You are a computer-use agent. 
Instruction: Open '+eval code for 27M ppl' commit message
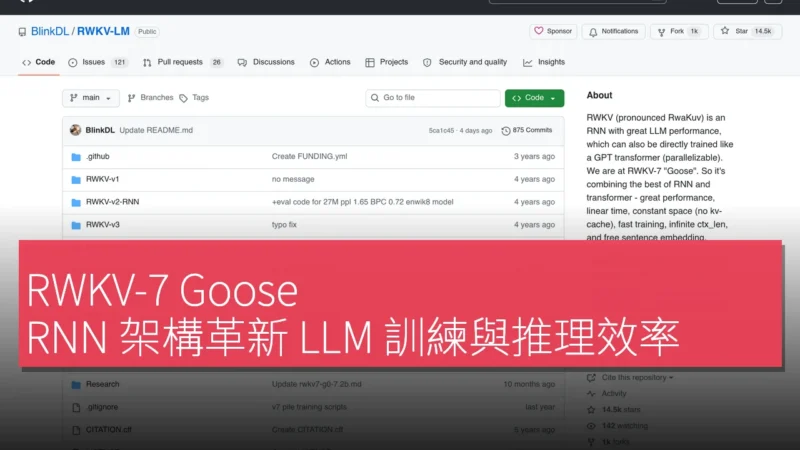click(x=362, y=202)
